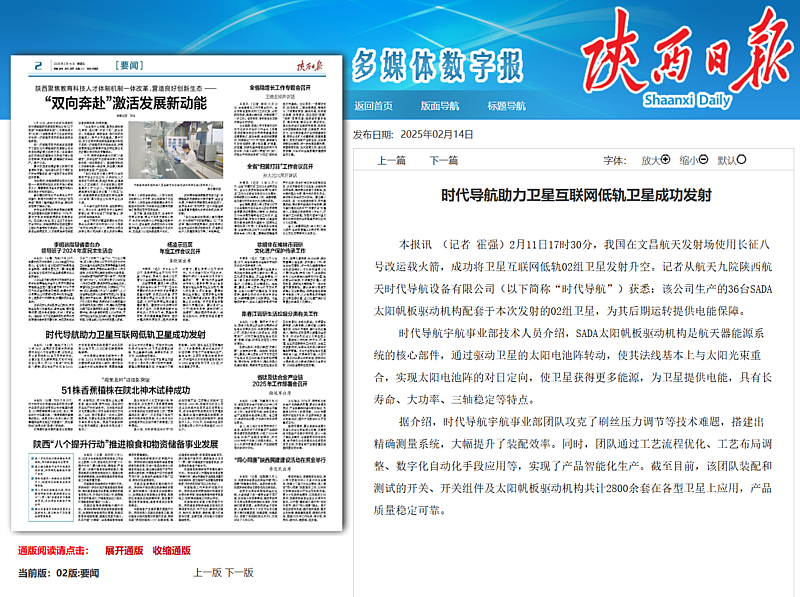
Task: Open 全省稳增长工作专题会召开 article on preview
Action: (280, 88)
